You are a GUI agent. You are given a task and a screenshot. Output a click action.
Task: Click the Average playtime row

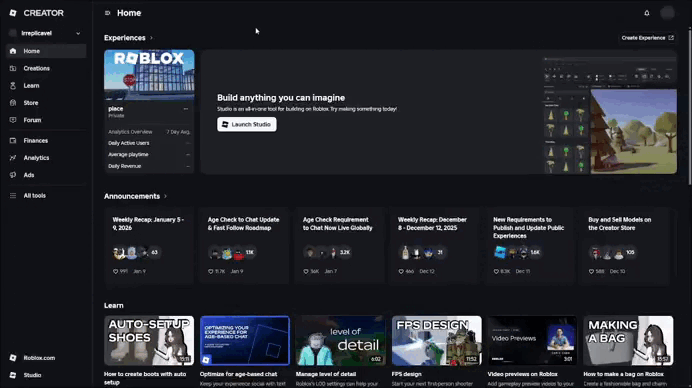tap(149, 154)
